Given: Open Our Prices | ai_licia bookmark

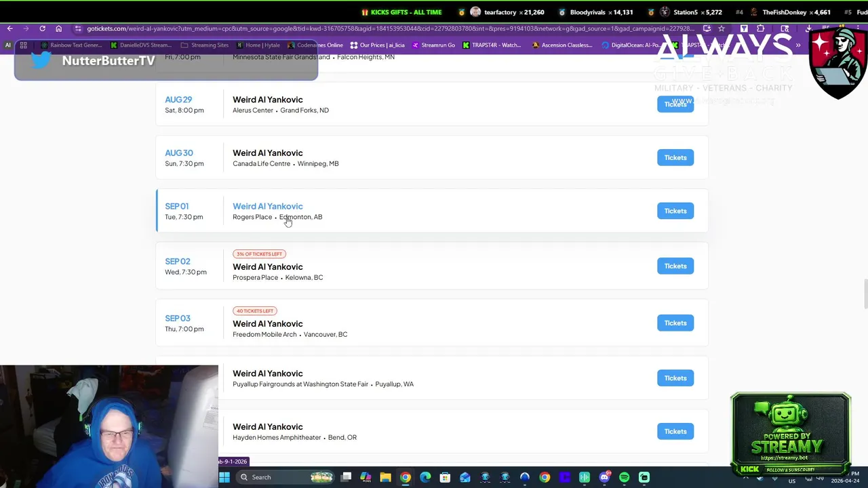Looking at the screenshot, I should point(377,45).
